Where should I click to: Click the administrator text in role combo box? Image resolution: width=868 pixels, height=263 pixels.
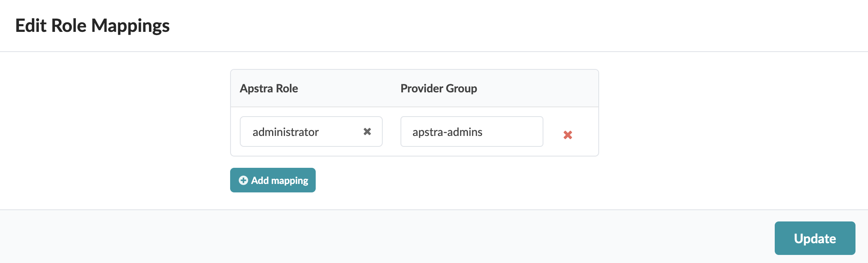coord(285,132)
